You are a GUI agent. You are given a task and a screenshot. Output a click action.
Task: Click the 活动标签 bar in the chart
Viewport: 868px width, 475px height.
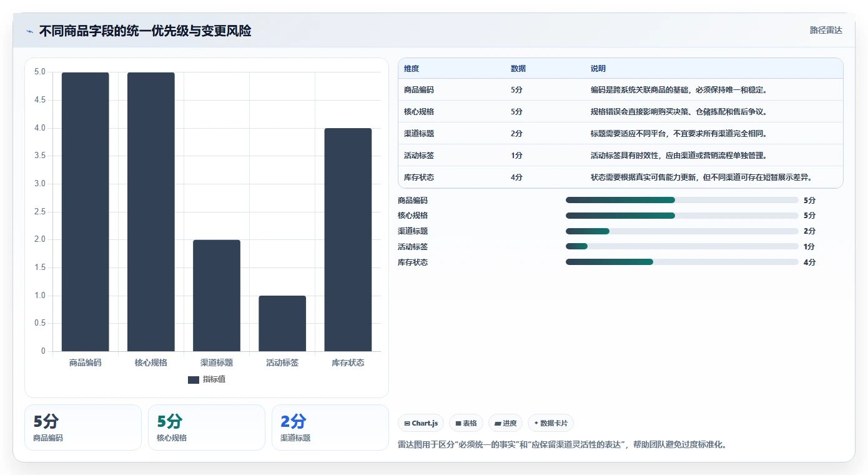(x=282, y=324)
